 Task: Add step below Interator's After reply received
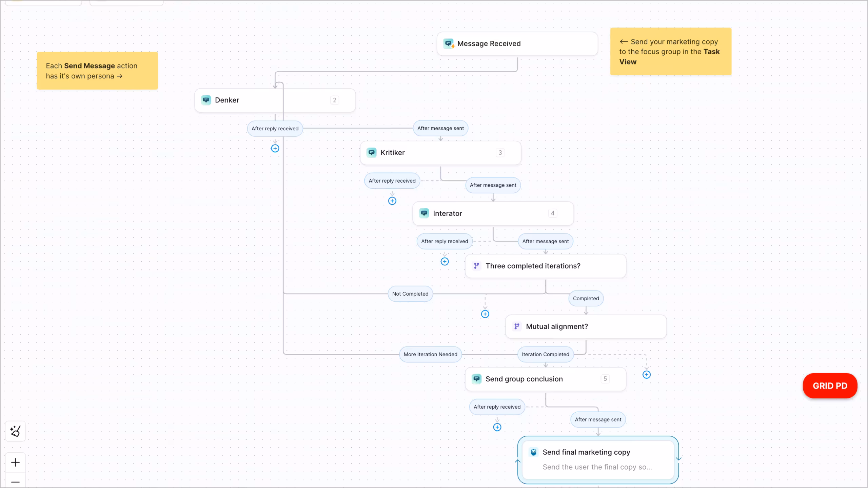point(445,261)
